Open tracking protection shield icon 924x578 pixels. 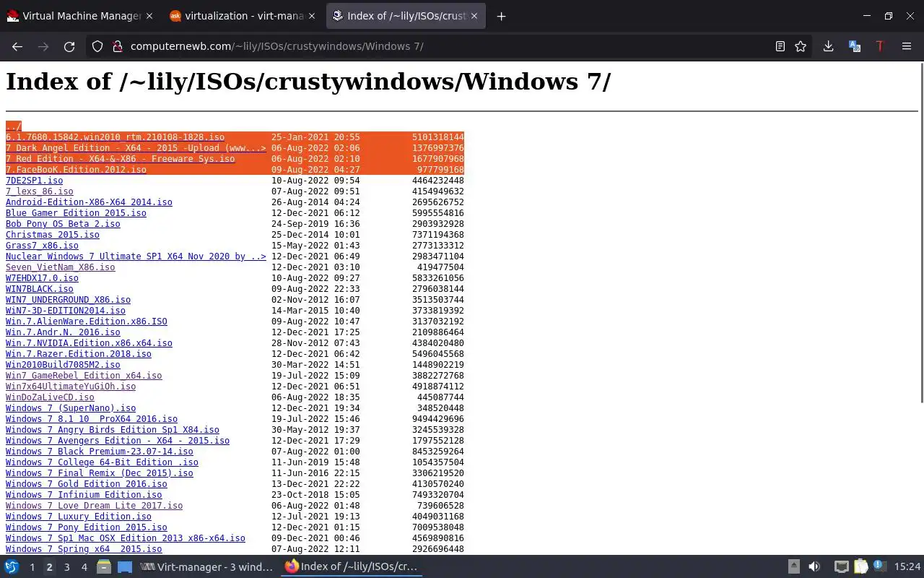click(x=97, y=46)
